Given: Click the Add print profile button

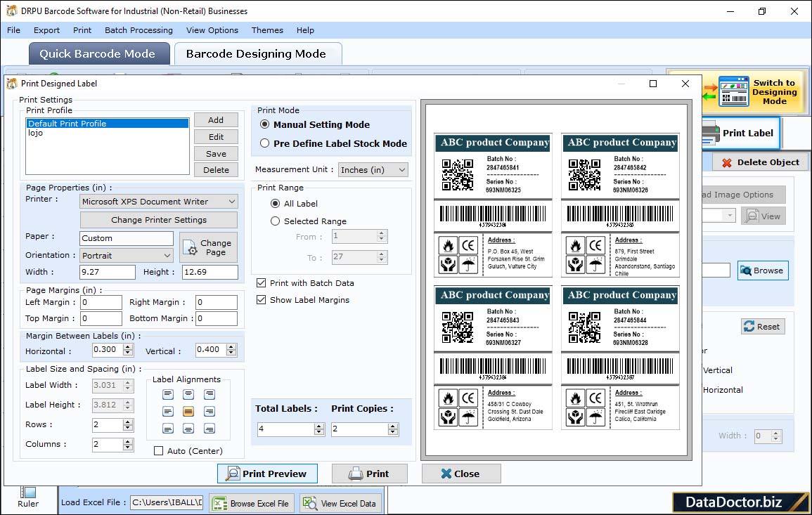Looking at the screenshot, I should point(216,120).
